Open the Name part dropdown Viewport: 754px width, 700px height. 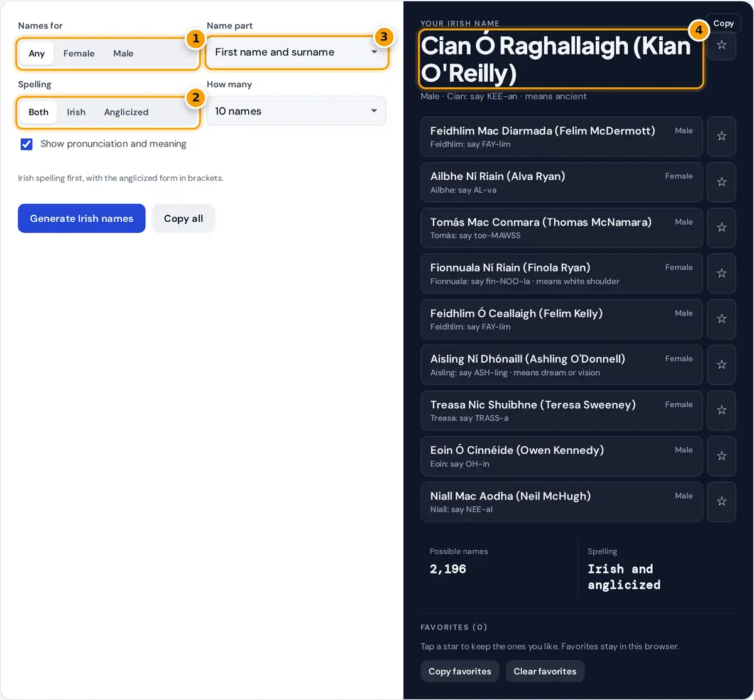[296, 52]
